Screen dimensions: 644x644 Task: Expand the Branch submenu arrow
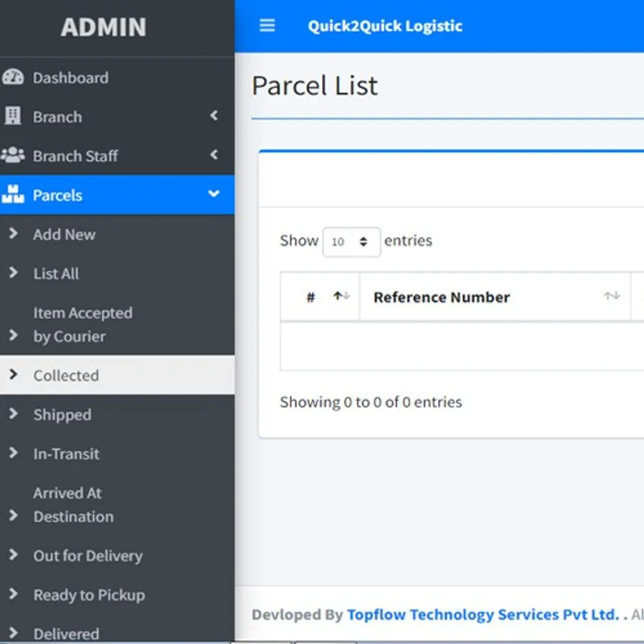(214, 115)
